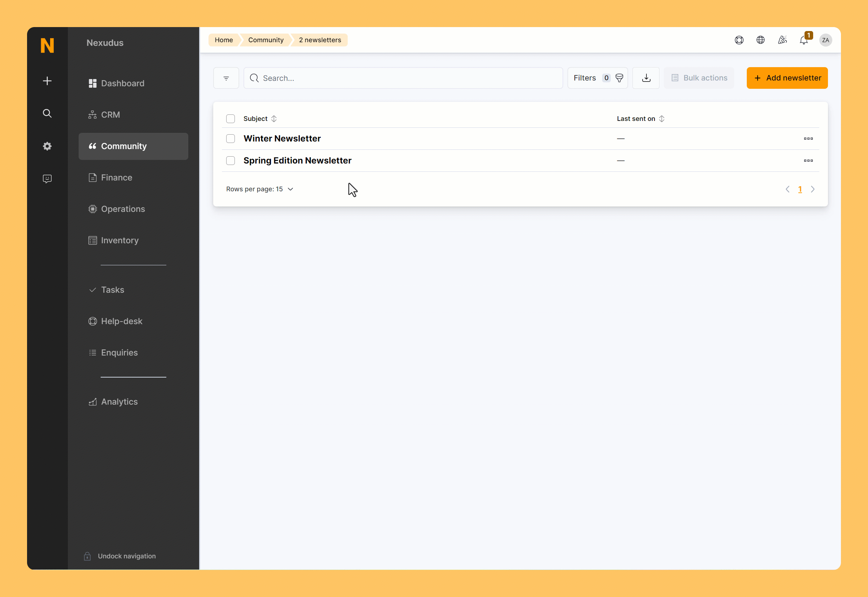Screen dimensions: 868x597
Task: Open the Operations menu item
Action: coord(133,209)
